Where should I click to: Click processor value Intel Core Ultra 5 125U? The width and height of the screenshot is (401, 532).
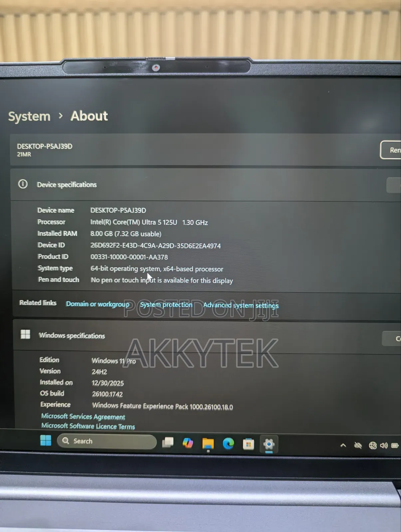click(149, 222)
